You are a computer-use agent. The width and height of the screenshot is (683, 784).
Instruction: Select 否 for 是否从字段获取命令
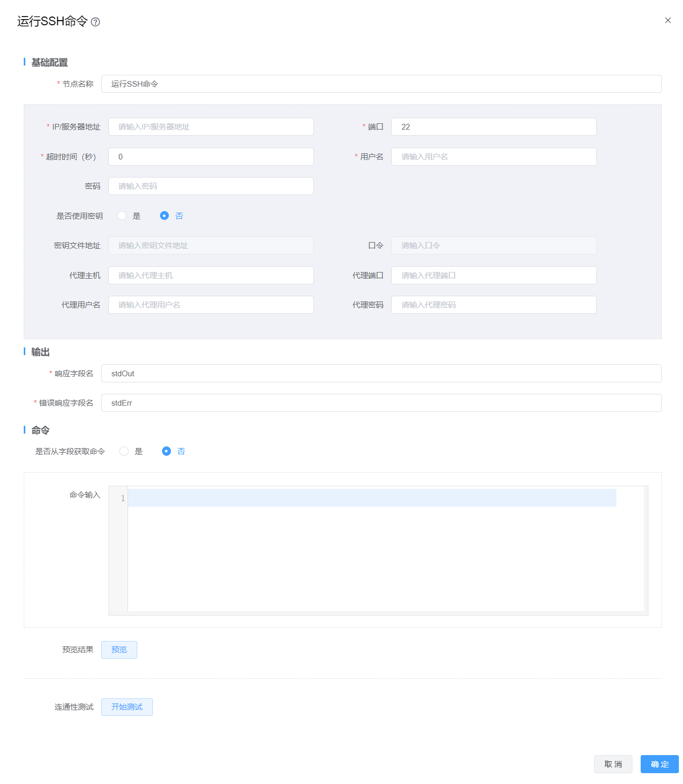[x=166, y=451]
